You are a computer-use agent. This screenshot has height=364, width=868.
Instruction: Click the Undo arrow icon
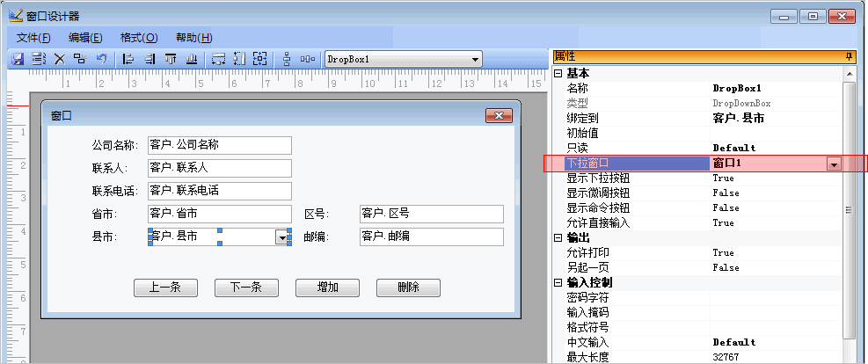tap(102, 59)
